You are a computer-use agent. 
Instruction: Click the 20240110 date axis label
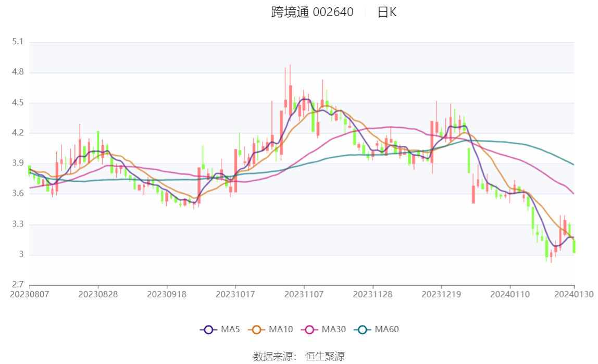510,295
